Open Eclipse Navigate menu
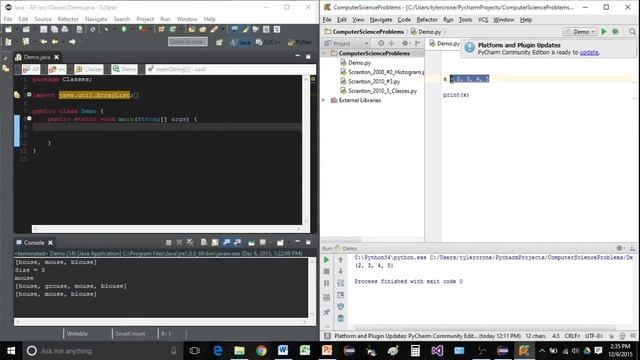The width and height of the screenshot is (640, 360). pos(96,19)
